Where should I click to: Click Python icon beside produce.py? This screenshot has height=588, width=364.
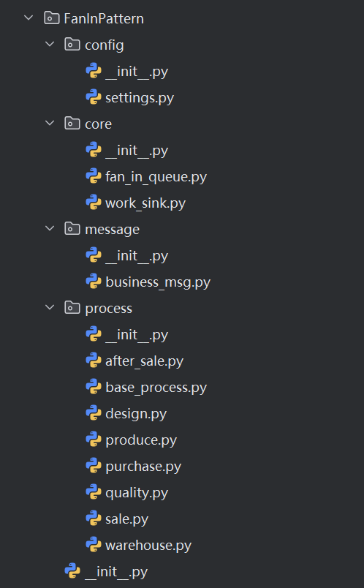pyautogui.click(x=94, y=439)
